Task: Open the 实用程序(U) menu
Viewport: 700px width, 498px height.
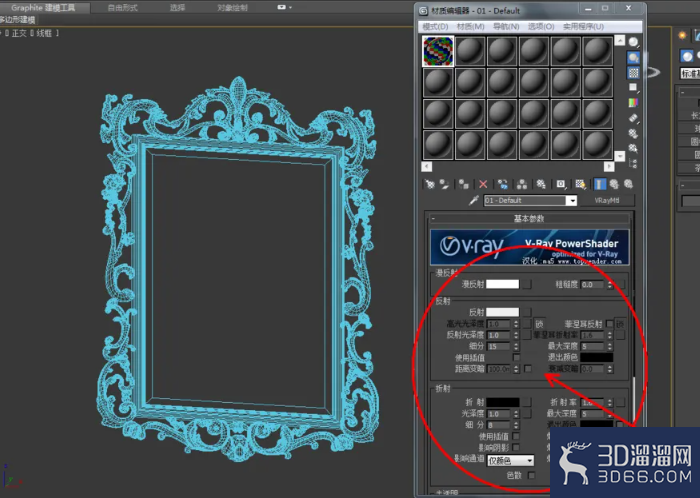Action: point(583,27)
